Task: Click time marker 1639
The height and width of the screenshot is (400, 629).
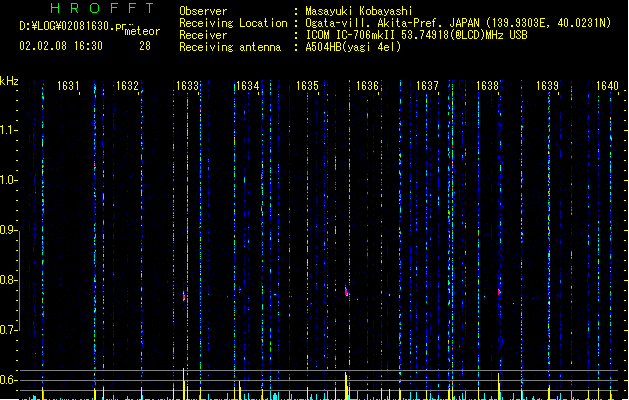Action: click(547, 86)
